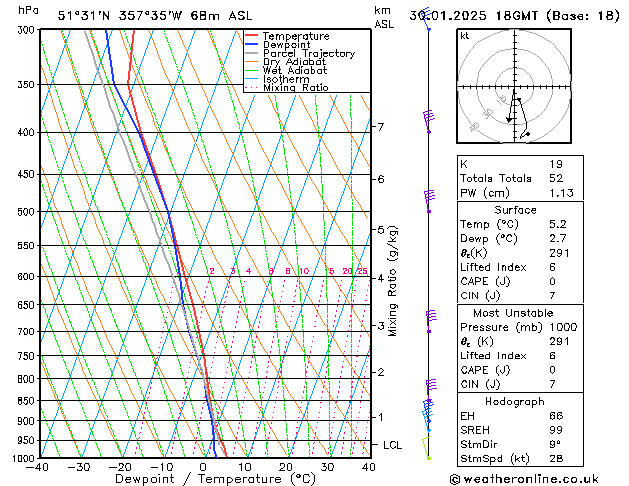The height and width of the screenshot is (486, 629).
Task: Click the 'Hodograph' section heading in the table
Action: tap(515, 401)
